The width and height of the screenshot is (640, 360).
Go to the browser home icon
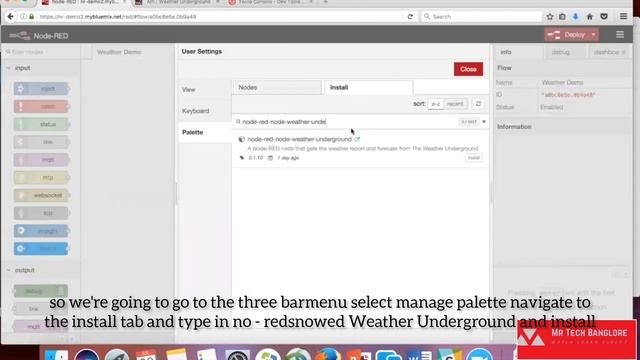[x=589, y=17]
